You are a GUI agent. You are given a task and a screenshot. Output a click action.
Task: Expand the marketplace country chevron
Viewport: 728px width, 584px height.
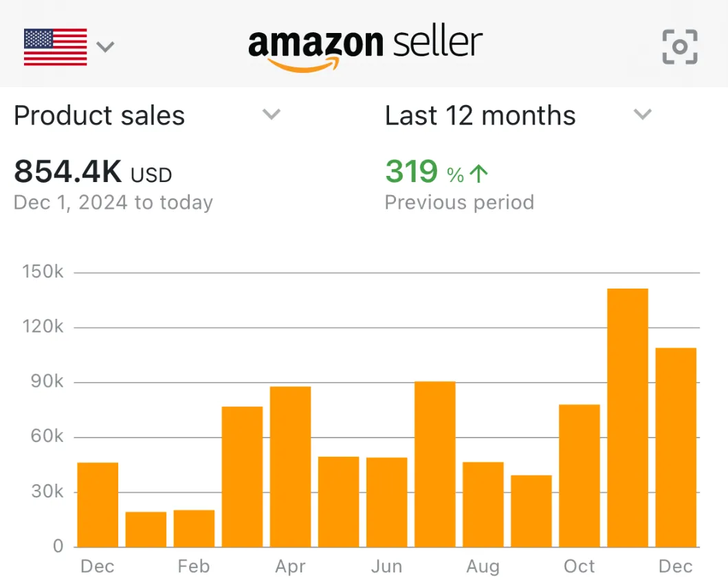[105, 47]
